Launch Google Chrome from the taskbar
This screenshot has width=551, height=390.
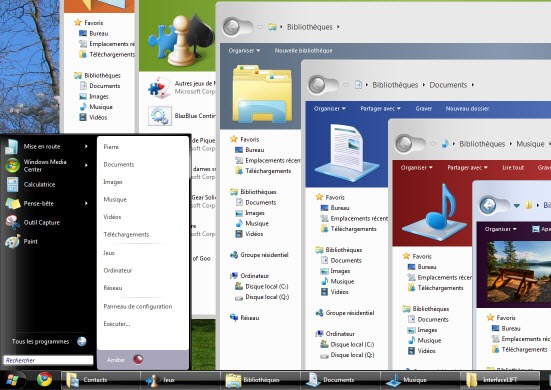pos(44,379)
